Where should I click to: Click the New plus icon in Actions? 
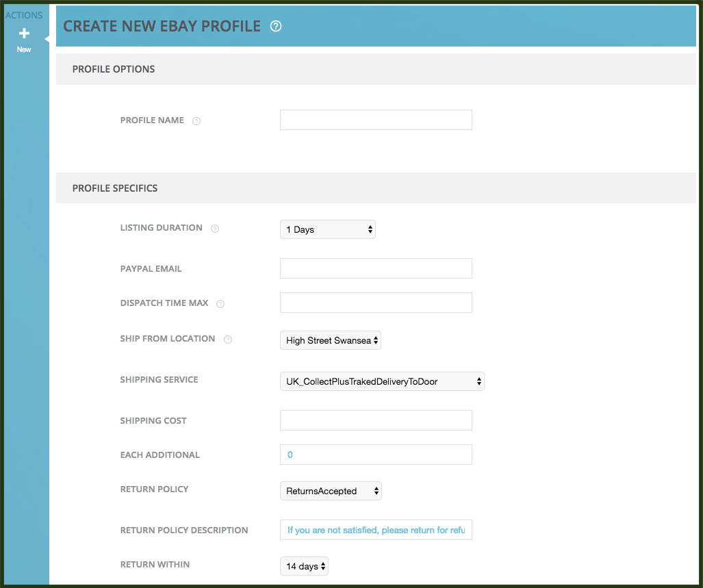[x=24, y=33]
